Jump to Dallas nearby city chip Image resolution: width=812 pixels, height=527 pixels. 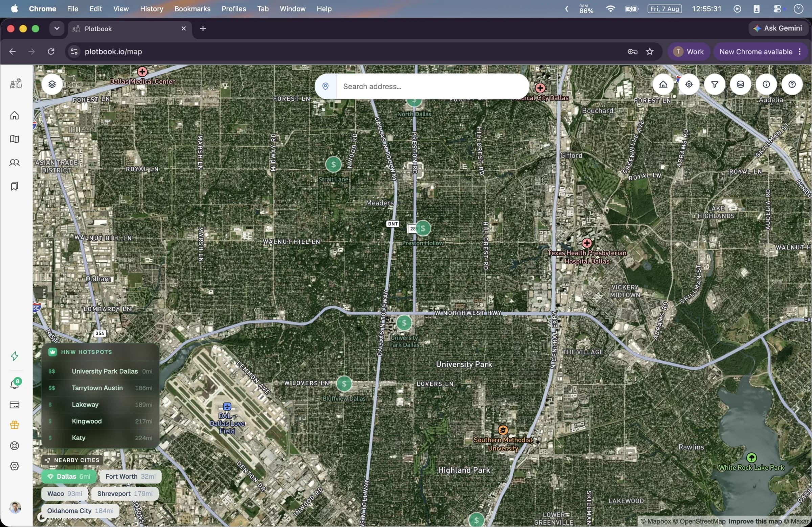[69, 477]
